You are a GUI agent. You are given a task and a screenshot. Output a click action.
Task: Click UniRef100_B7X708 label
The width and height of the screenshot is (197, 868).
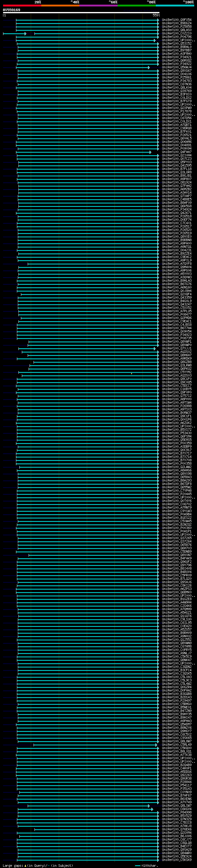[177, 460]
